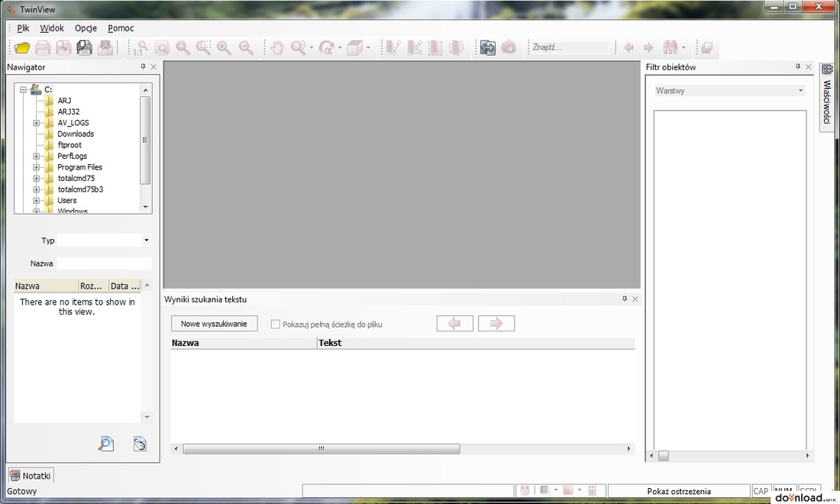This screenshot has width=840, height=504.
Task: Pin the Filtr obiektów panel
Action: coord(798,66)
